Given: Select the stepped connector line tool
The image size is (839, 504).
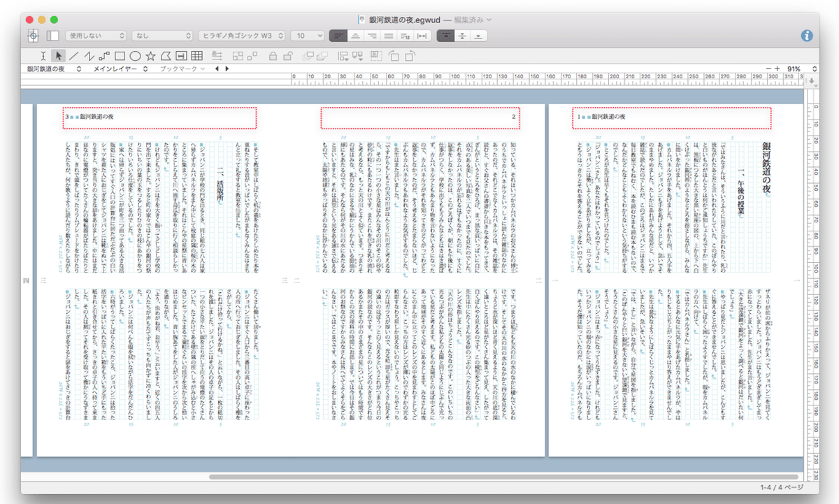Looking at the screenshot, I should point(104,55).
